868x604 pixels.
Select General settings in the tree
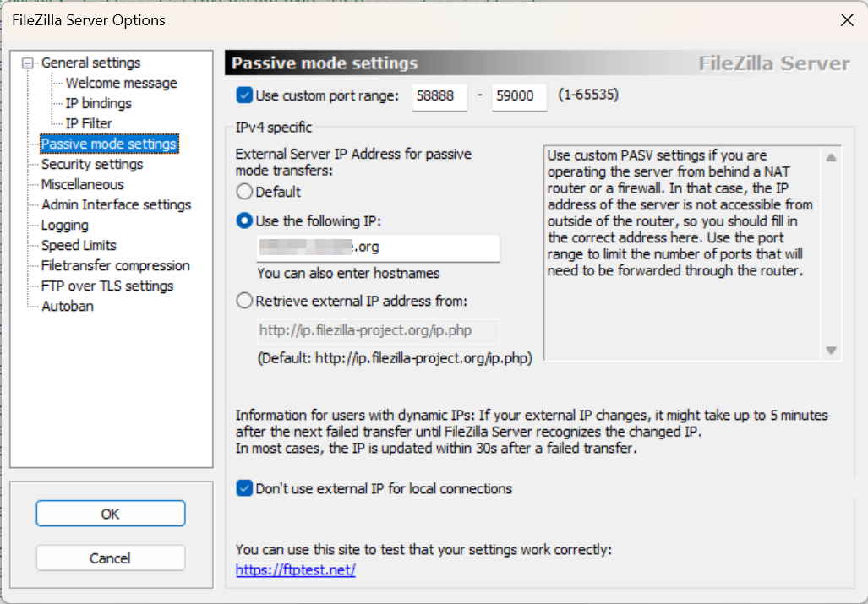point(90,63)
